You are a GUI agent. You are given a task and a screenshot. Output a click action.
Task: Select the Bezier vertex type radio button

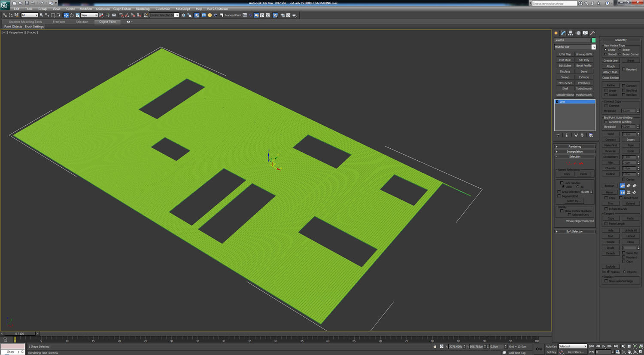click(620, 50)
